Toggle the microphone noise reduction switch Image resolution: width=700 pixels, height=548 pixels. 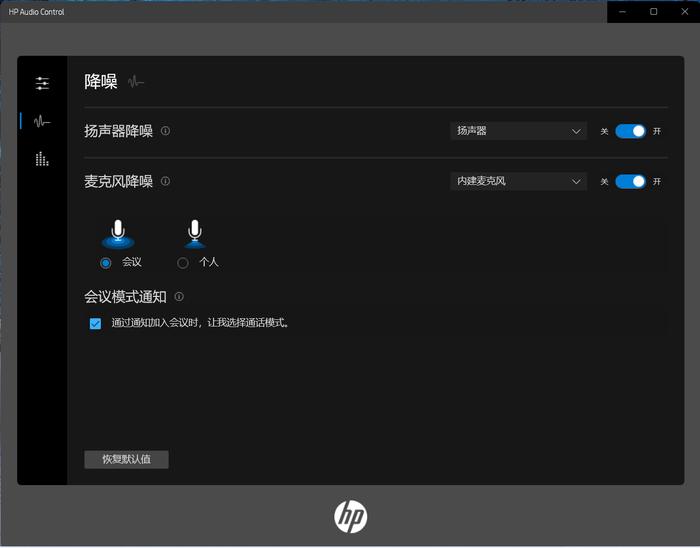[x=630, y=182]
